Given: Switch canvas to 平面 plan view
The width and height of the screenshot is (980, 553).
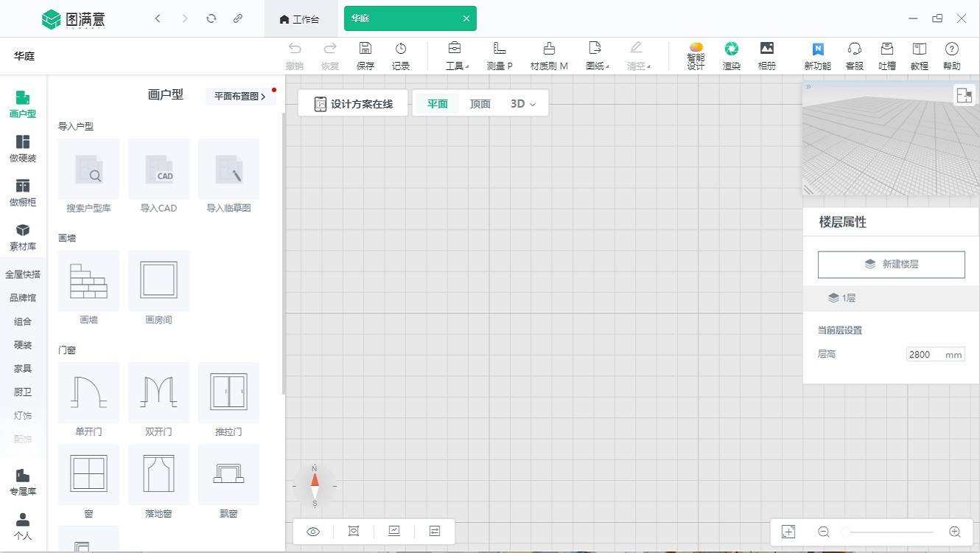Looking at the screenshot, I should (438, 104).
